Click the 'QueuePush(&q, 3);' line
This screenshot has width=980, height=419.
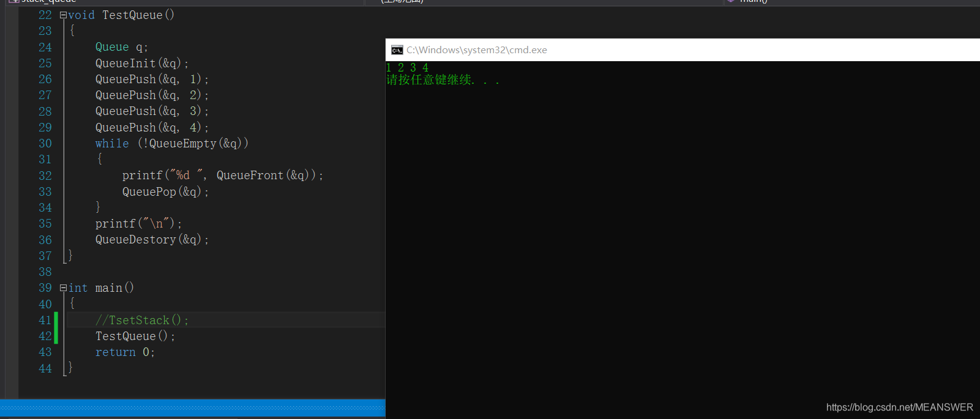pyautogui.click(x=152, y=111)
